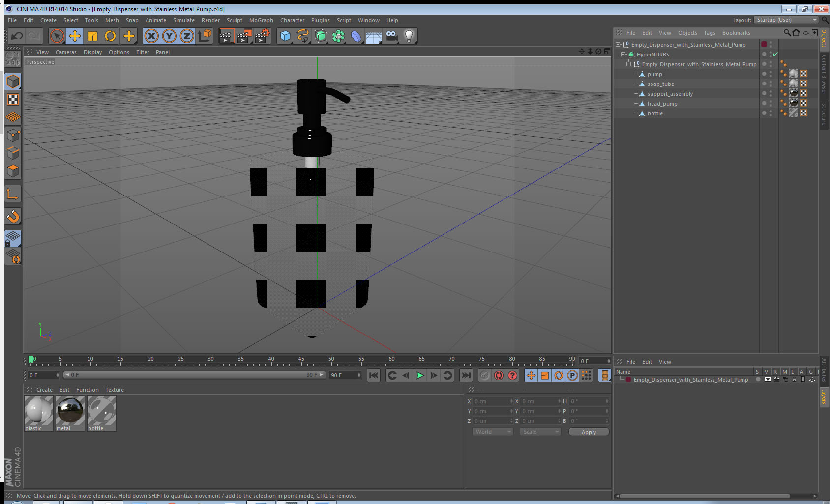Select the metal material swatch
This screenshot has width=830, height=504.
click(70, 414)
